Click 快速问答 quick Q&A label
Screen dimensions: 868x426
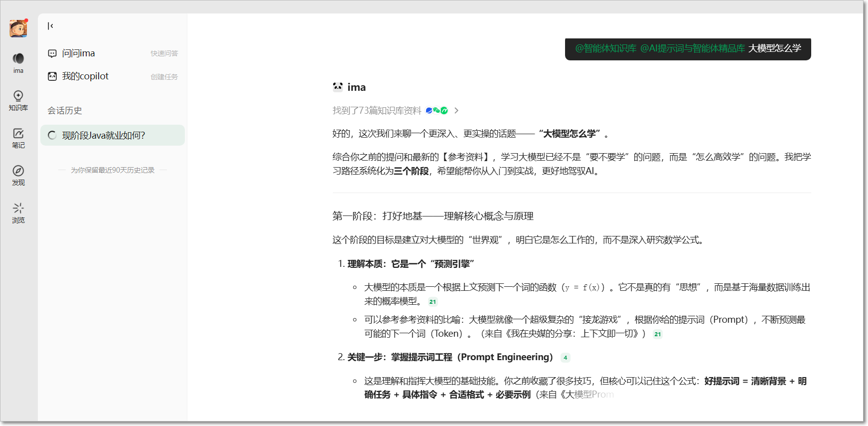point(164,53)
